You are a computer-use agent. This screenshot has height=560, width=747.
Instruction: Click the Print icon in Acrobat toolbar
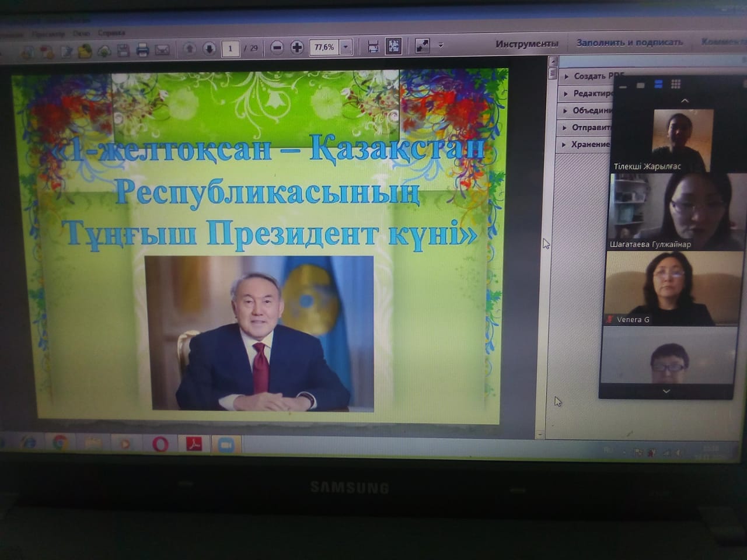(142, 50)
